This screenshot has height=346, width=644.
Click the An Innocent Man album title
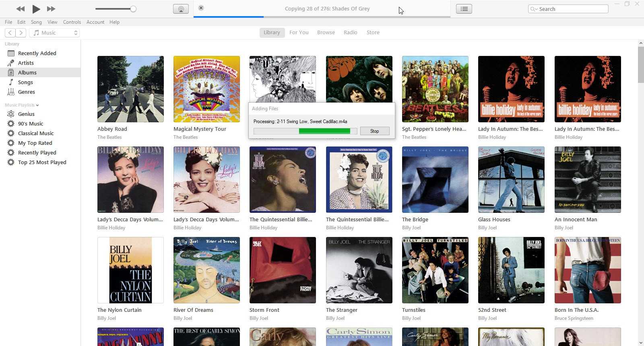click(x=576, y=220)
